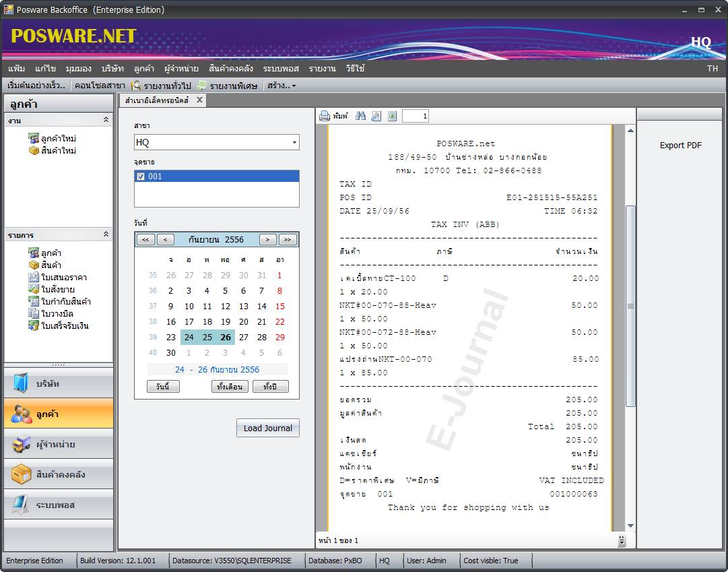
Task: Click the page navigation spinner at status bar
Action: coord(622,540)
